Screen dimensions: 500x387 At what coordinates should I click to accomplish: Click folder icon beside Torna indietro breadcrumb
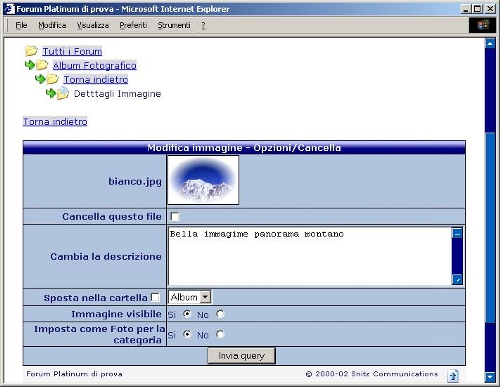(x=53, y=79)
